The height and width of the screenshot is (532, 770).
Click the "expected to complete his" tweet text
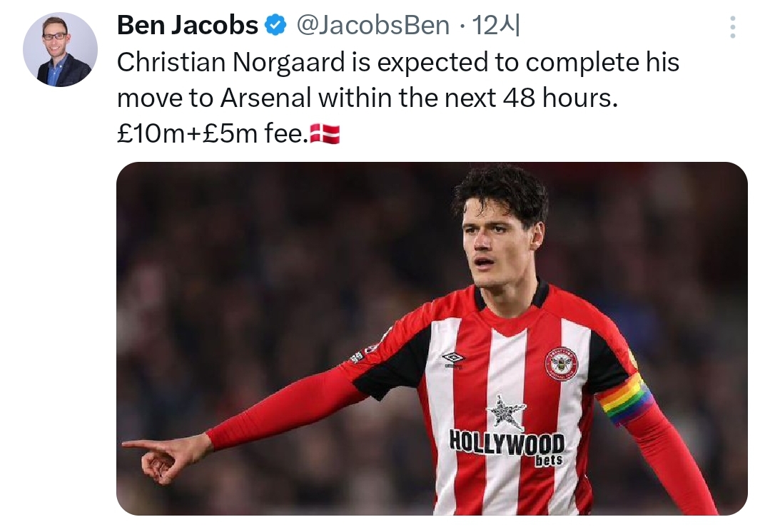coord(528,63)
